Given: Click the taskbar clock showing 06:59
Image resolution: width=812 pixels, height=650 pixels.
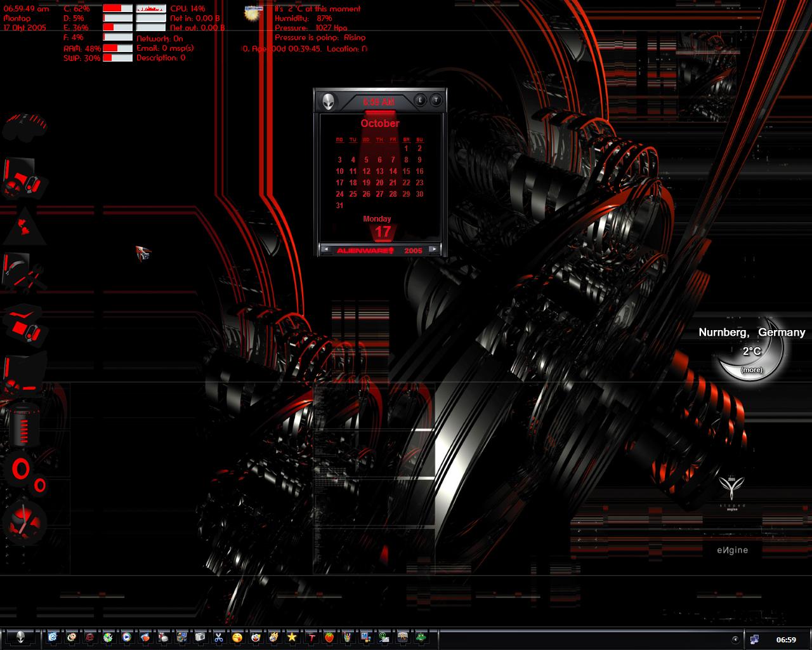Looking at the screenshot, I should [786, 640].
